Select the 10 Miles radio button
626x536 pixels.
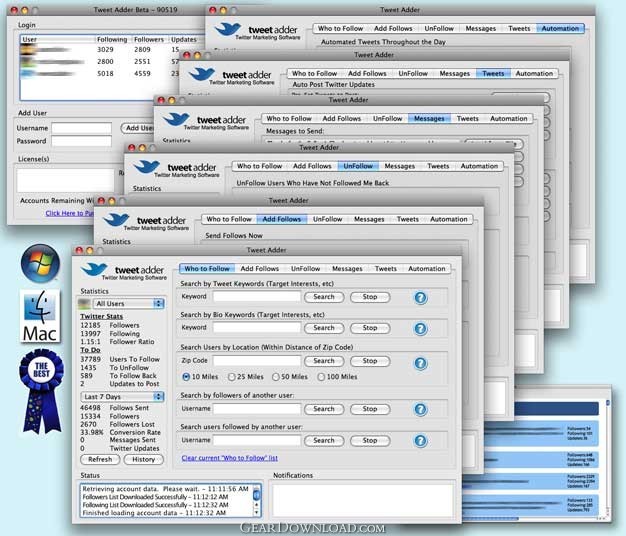186,377
